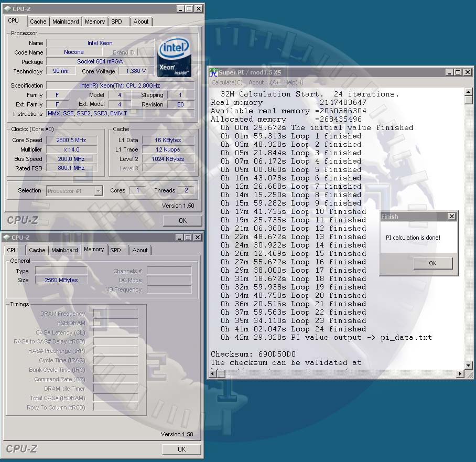This screenshot has width=476, height=462.
Task: Click the 12 Kuops L1 Trace value
Action: (168, 149)
